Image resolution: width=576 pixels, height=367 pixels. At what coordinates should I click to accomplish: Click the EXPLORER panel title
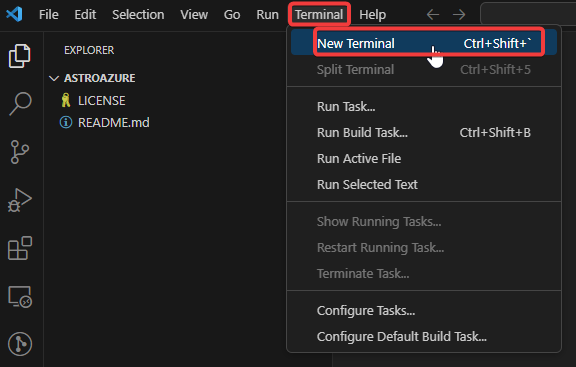click(x=89, y=50)
